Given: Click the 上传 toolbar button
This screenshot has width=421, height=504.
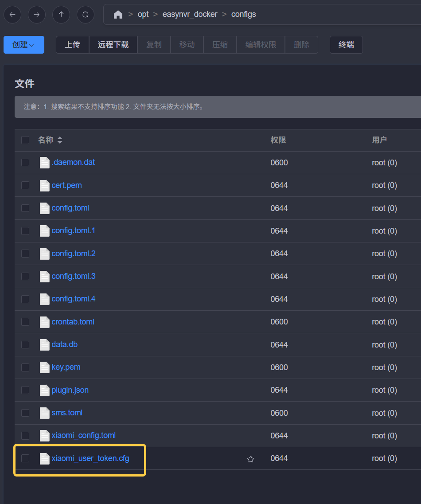Looking at the screenshot, I should click(72, 45).
